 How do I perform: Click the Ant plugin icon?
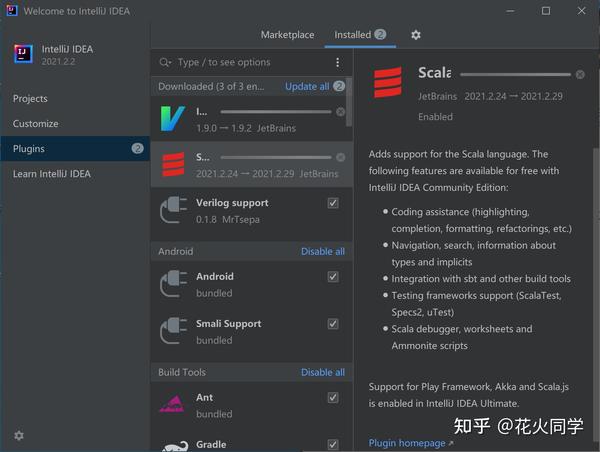point(173,405)
